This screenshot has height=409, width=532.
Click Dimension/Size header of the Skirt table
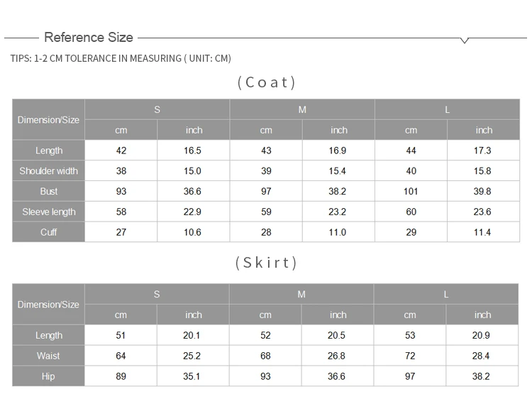pos(48,305)
